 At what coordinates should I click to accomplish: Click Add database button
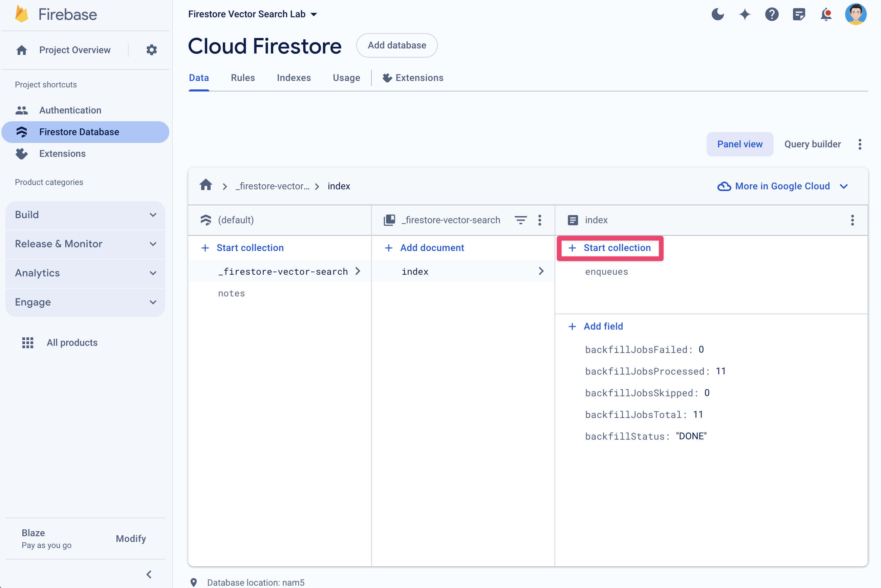(396, 45)
